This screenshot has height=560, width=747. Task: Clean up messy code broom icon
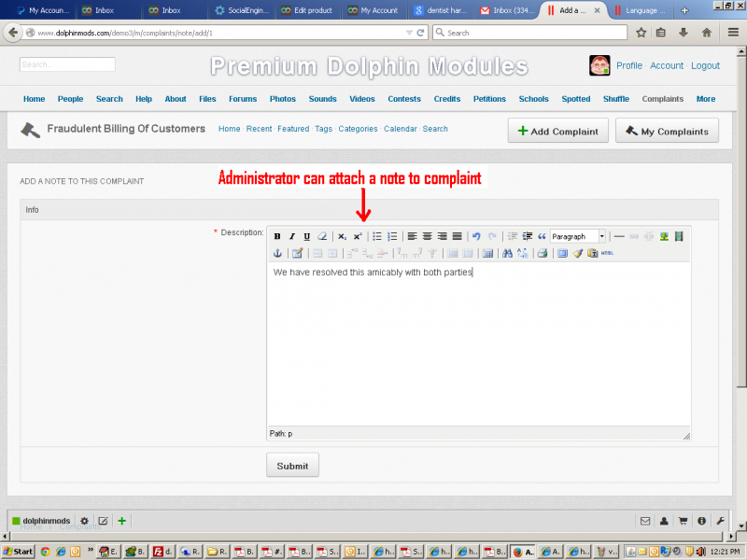pos(577,253)
